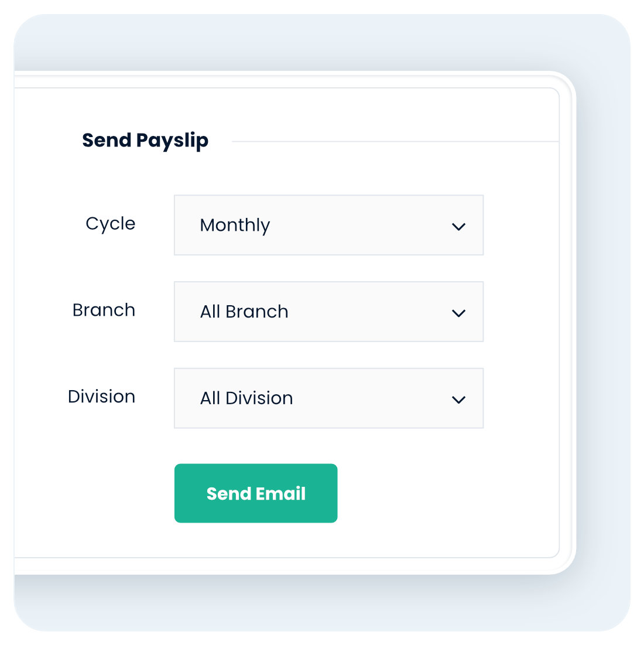The width and height of the screenshot is (644, 645).
Task: Click empty space right of the Cycle dropdown
Action: coord(520,226)
